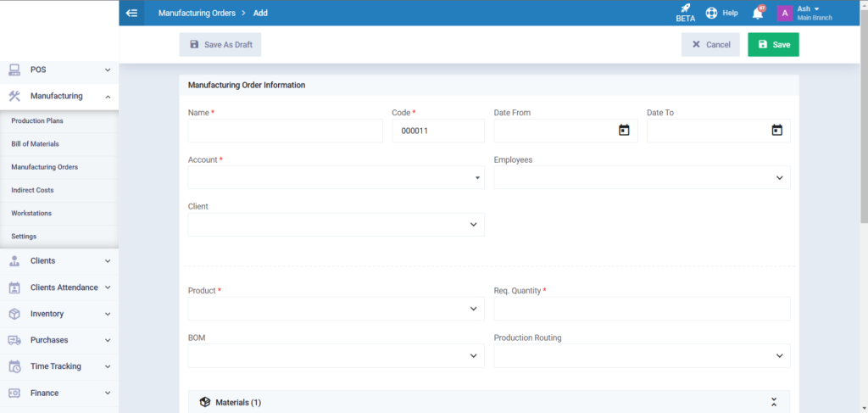Focus the Name input field
Screen dimensions: 868x413
[286, 131]
